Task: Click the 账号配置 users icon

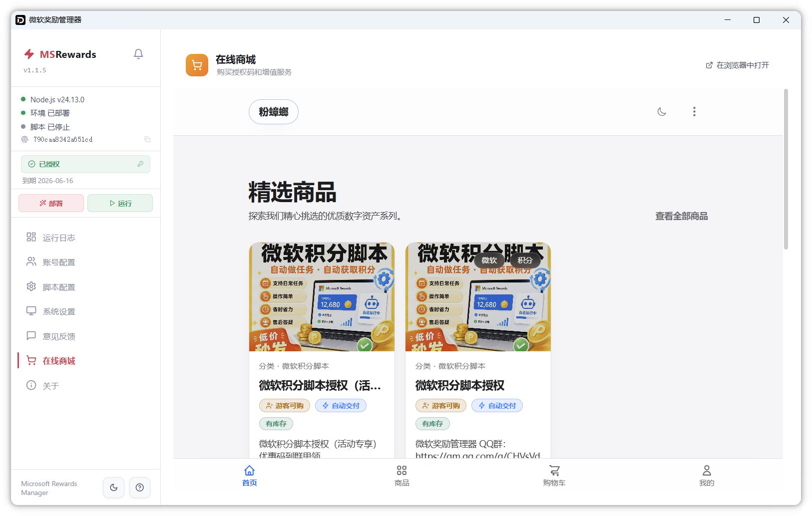Action: 31,261
